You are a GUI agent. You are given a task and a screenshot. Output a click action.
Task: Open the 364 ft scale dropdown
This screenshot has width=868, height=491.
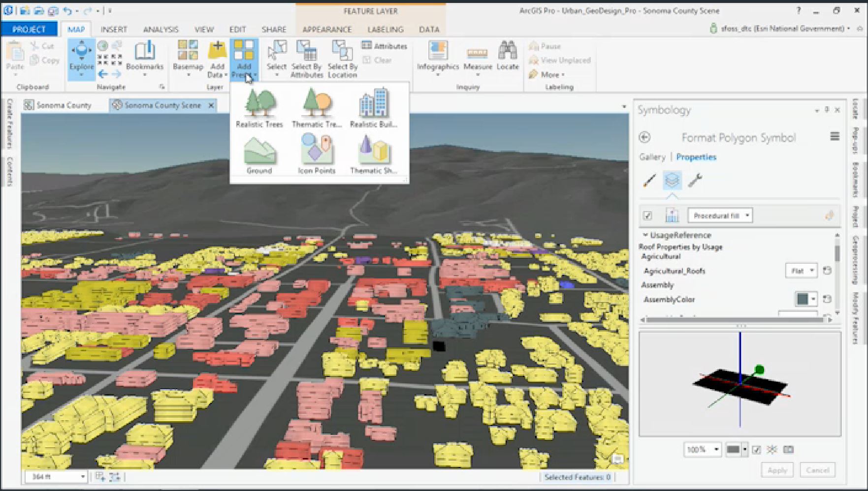[56, 477]
